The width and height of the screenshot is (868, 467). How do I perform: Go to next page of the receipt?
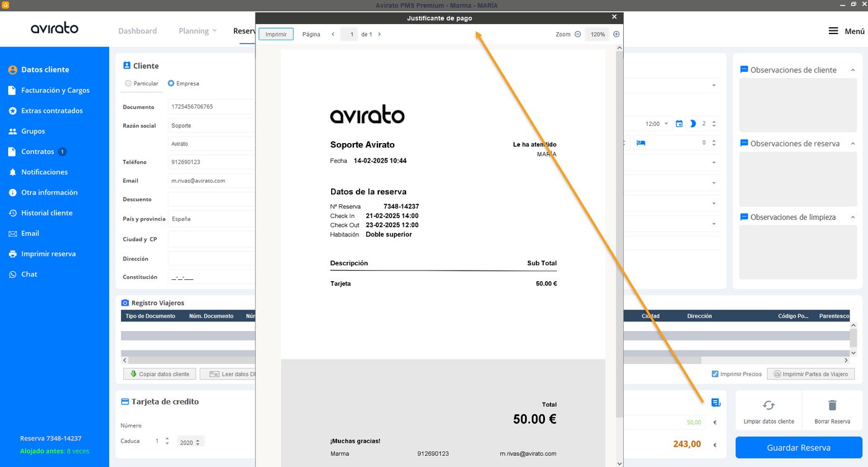pos(379,35)
